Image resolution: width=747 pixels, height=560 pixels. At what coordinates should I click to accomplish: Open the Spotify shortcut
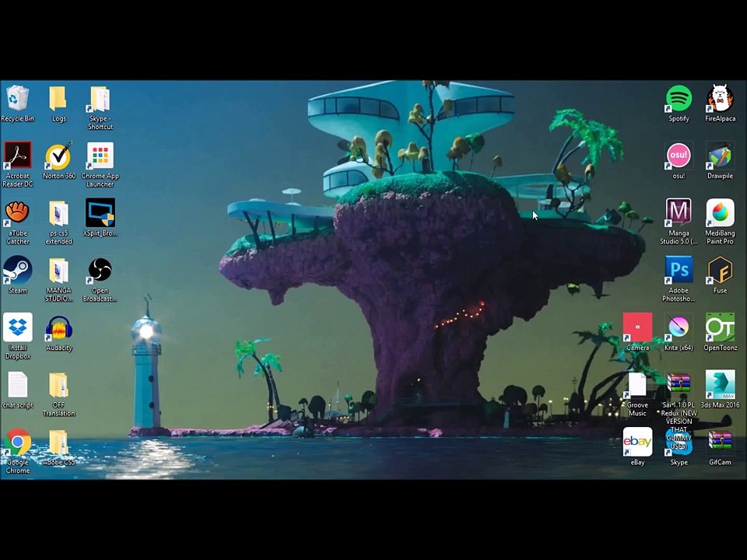679,98
